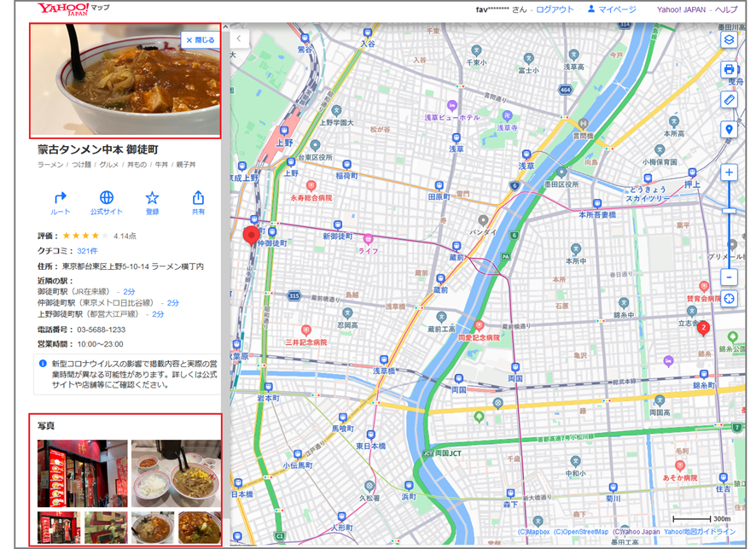This screenshot has height=549, width=756.
Task: Click the 同愛記念病院 hospital icon
Action: tap(479, 325)
